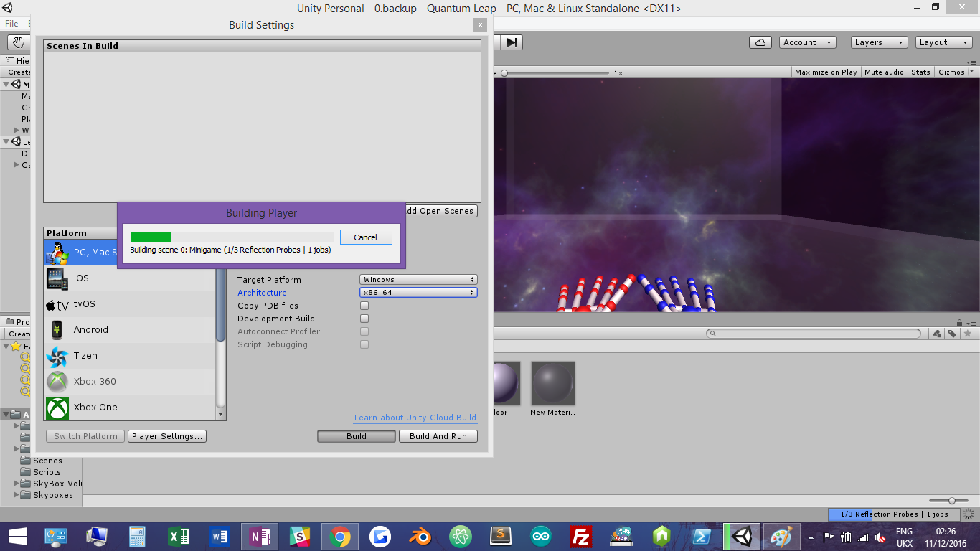Open the Unity Cloud services icon
Image resolution: width=980 pixels, height=551 pixels.
(x=760, y=42)
